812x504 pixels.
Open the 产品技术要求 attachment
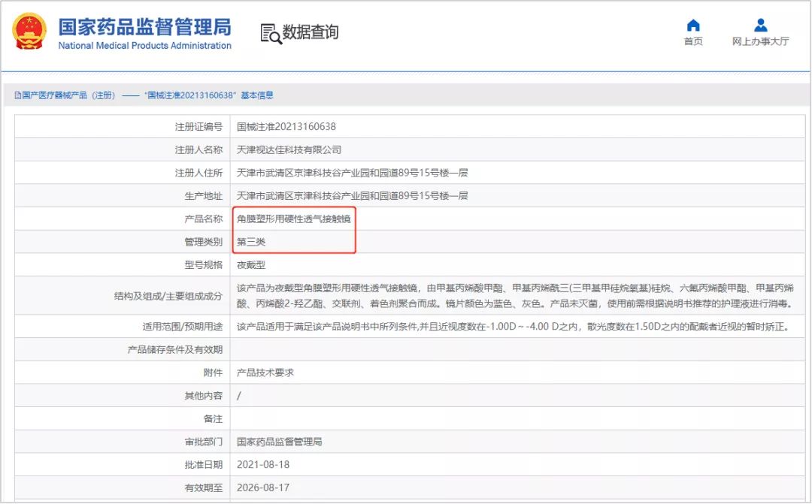265,373
